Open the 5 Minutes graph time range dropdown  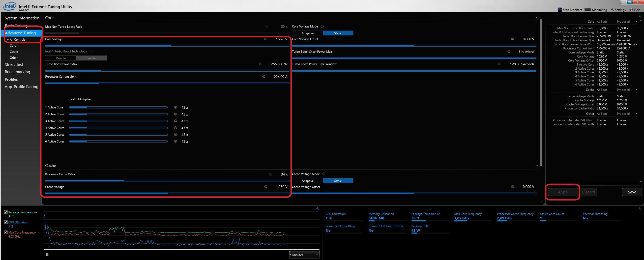[304, 255]
